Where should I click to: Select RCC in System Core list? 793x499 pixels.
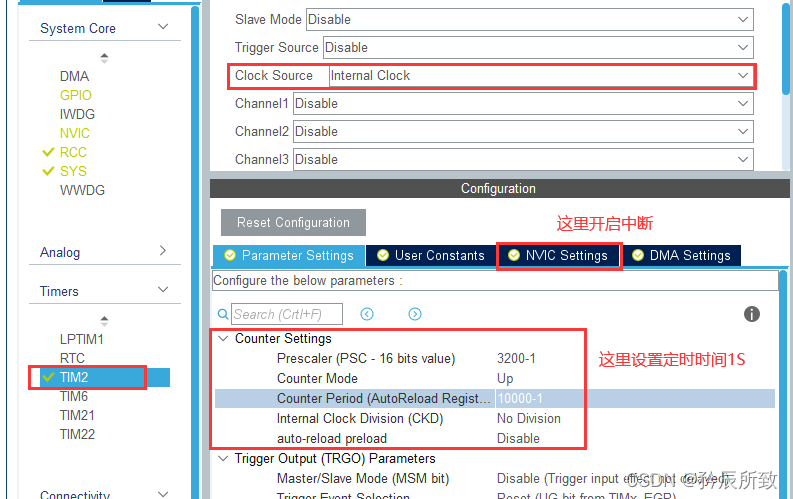73,152
